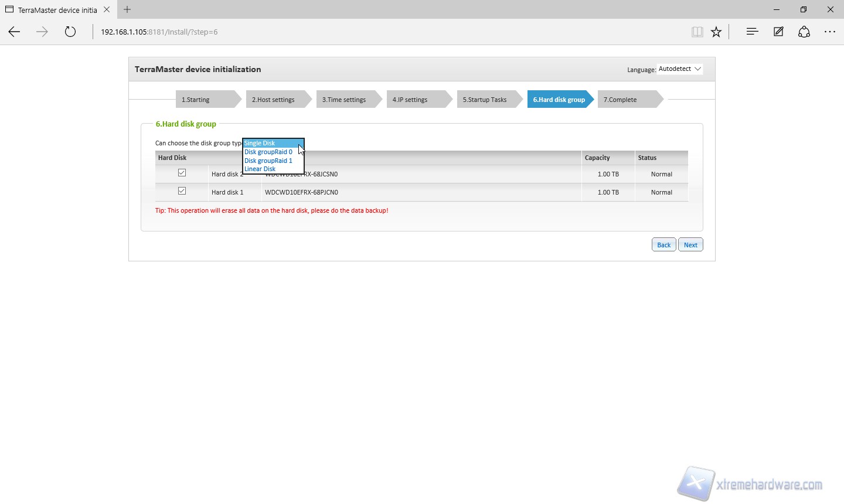This screenshot has height=504, width=844.
Task: Open the Language Autodetect dropdown
Action: coord(679,69)
